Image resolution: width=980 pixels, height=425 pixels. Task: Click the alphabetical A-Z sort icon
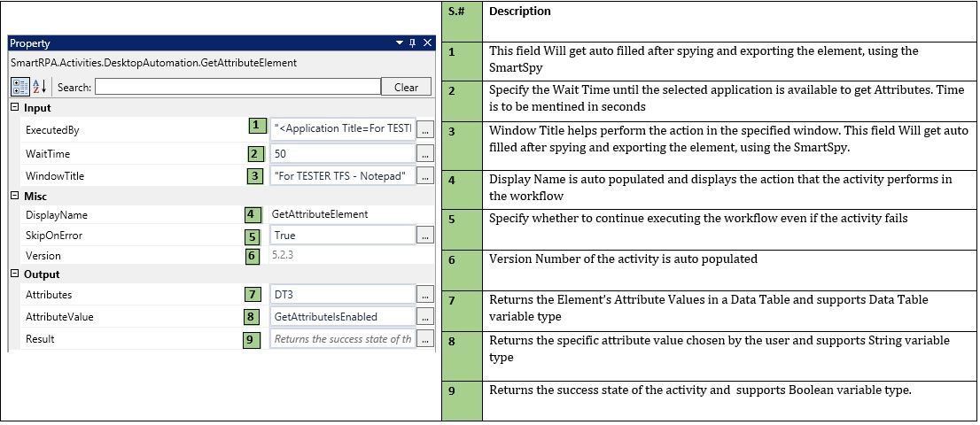pos(39,87)
